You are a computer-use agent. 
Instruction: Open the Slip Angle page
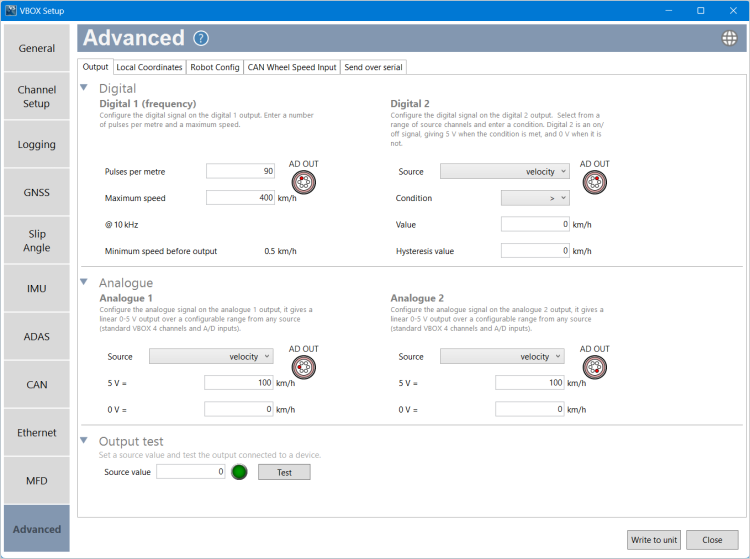37,240
